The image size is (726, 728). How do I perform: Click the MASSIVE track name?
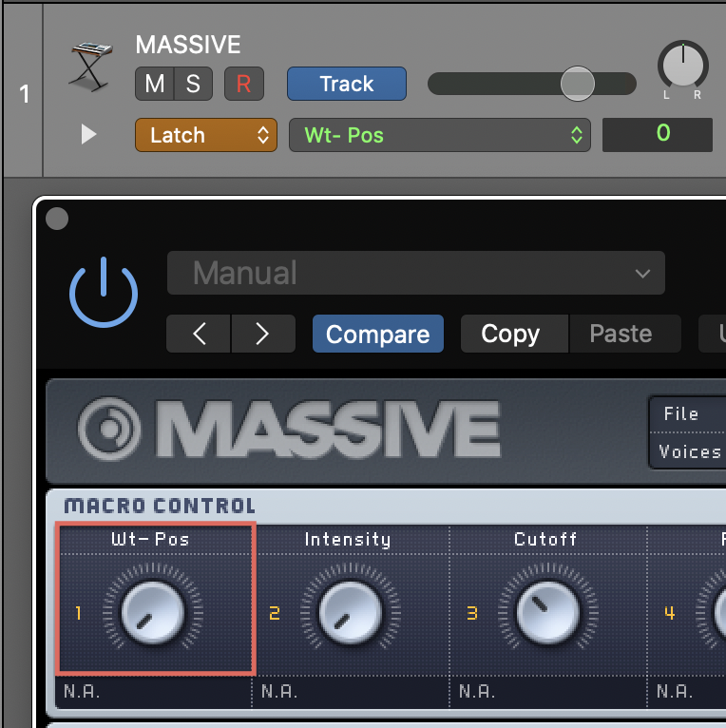[x=188, y=45]
